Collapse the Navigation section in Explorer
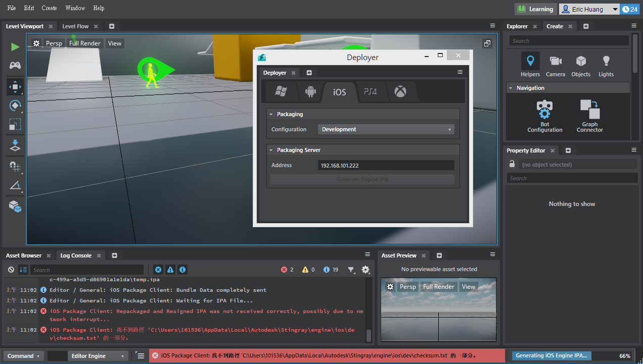The width and height of the screenshot is (643, 364). pyautogui.click(x=511, y=87)
